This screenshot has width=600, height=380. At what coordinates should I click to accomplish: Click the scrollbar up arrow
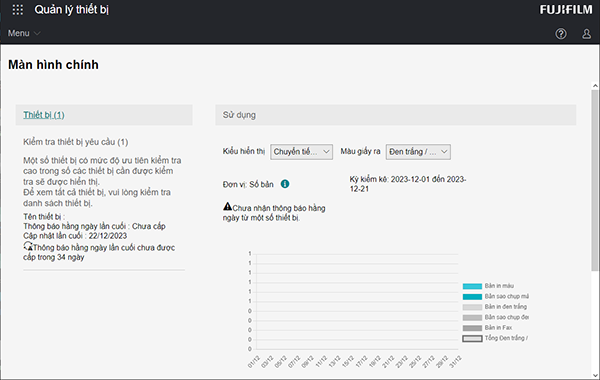click(x=595, y=86)
